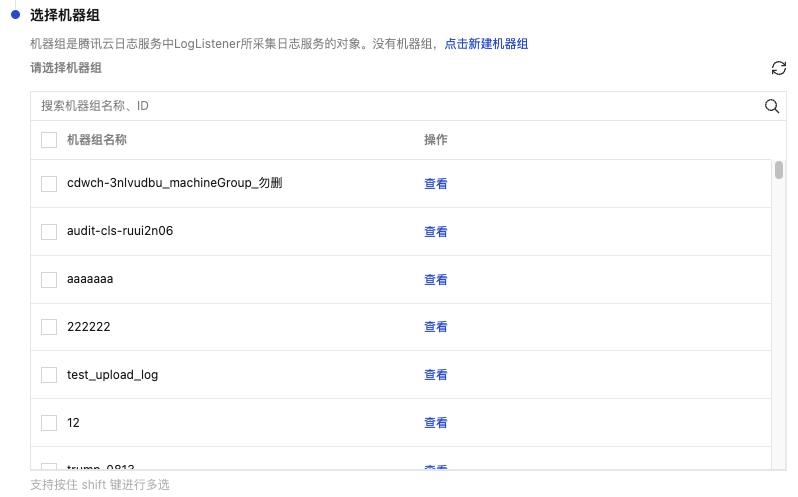Tick the checkbox for aaaaaaa
Viewport: 798px width, 497px height.
(49, 279)
